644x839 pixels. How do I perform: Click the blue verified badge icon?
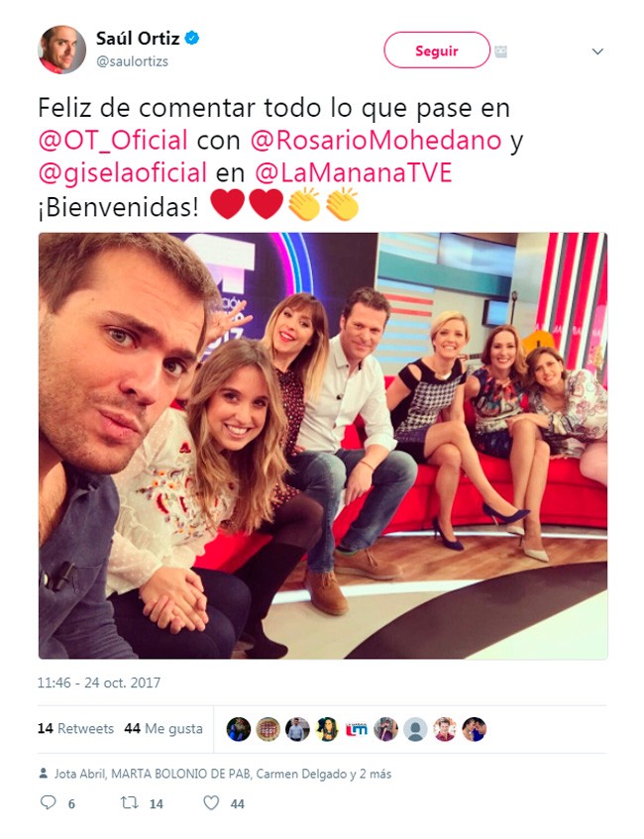192,38
